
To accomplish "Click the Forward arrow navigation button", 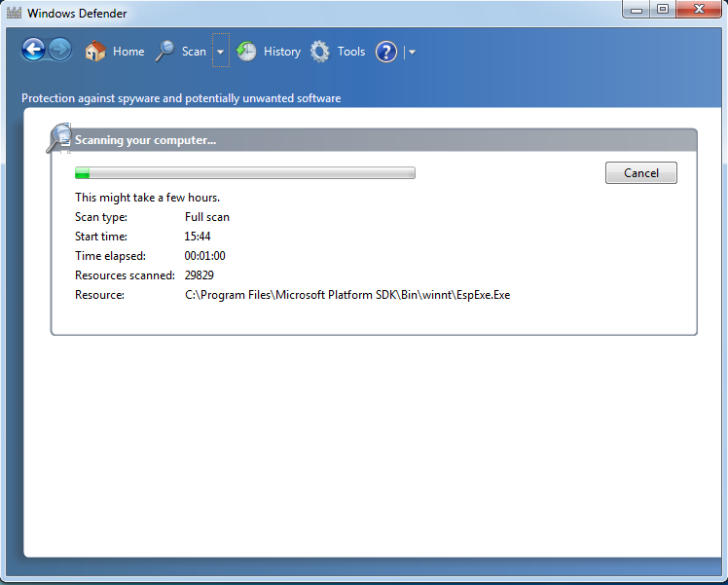I will [60, 51].
